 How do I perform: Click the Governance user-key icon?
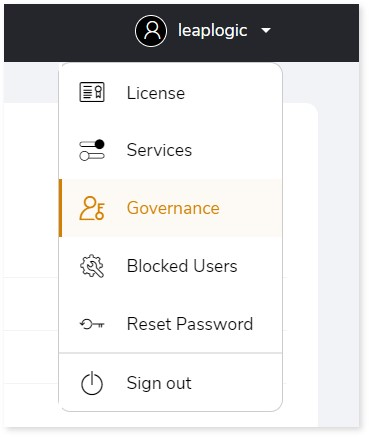coord(92,208)
